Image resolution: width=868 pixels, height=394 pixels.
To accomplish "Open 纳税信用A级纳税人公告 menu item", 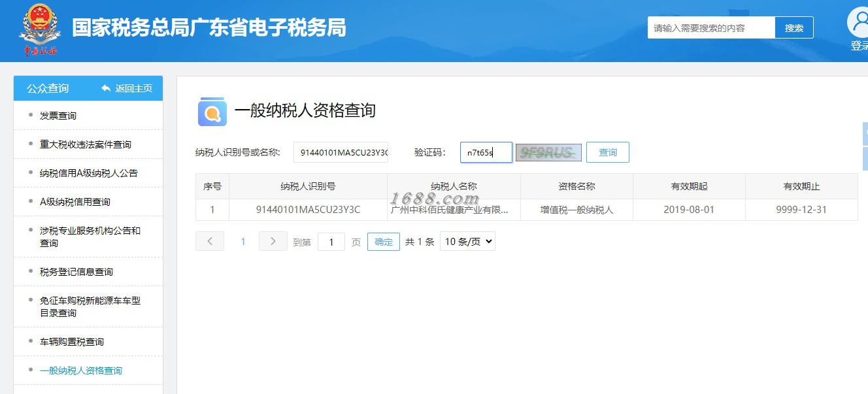I will coord(89,173).
